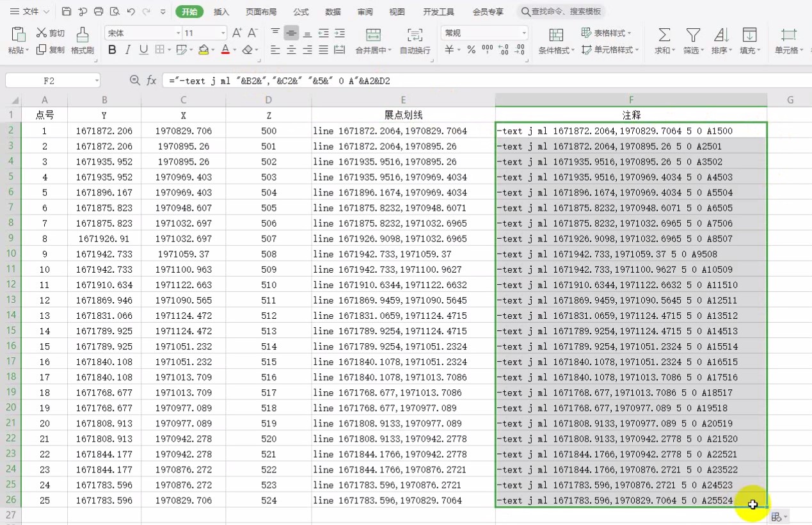Click Wrap Text (自动换行) icon
812x525 pixels.
(415, 35)
